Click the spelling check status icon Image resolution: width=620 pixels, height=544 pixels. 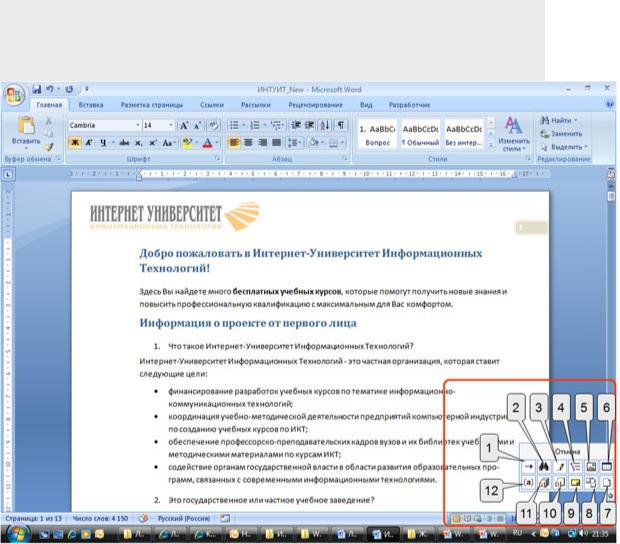click(144, 518)
